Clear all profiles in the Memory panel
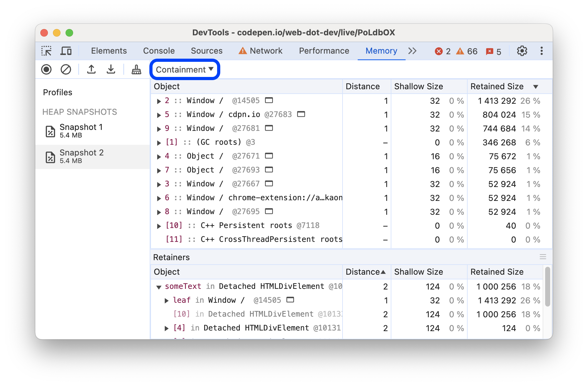Image resolution: width=588 pixels, height=386 pixels. coord(66,69)
